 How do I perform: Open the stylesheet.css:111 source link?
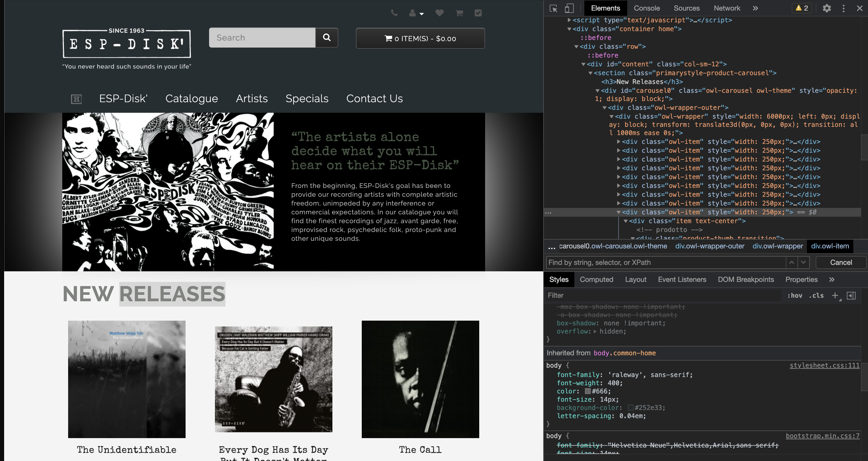pyautogui.click(x=824, y=365)
